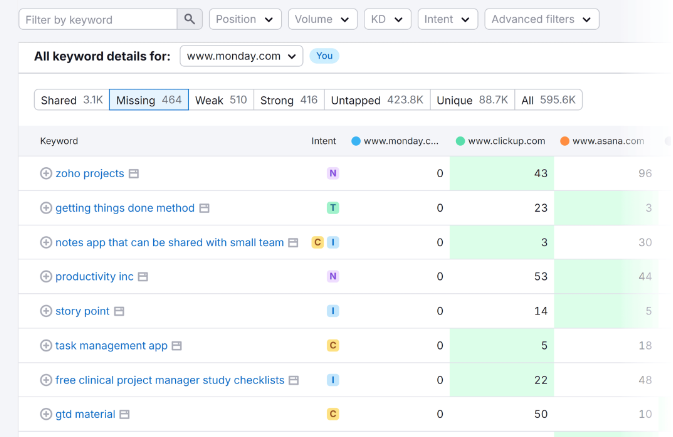Open the KD filter dropdown
The image size is (673, 437).
click(x=387, y=19)
